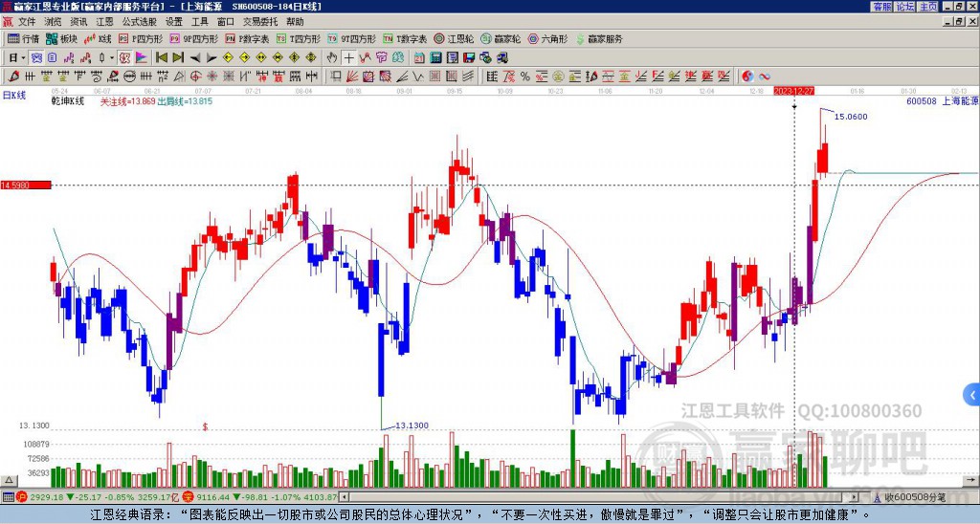Screen dimensions: 980x524
Task: Click the Shanghai index red circle icon
Action: pyautogui.click(x=21, y=497)
